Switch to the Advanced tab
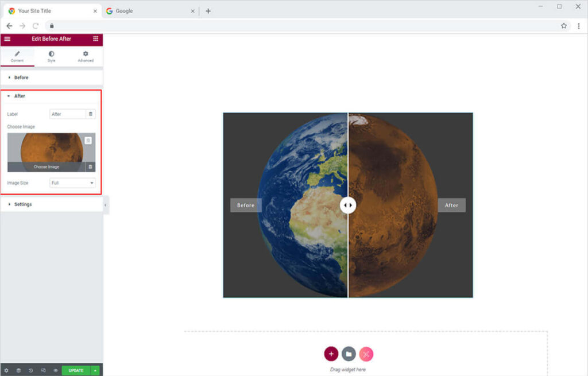The image size is (588, 376). coord(86,56)
